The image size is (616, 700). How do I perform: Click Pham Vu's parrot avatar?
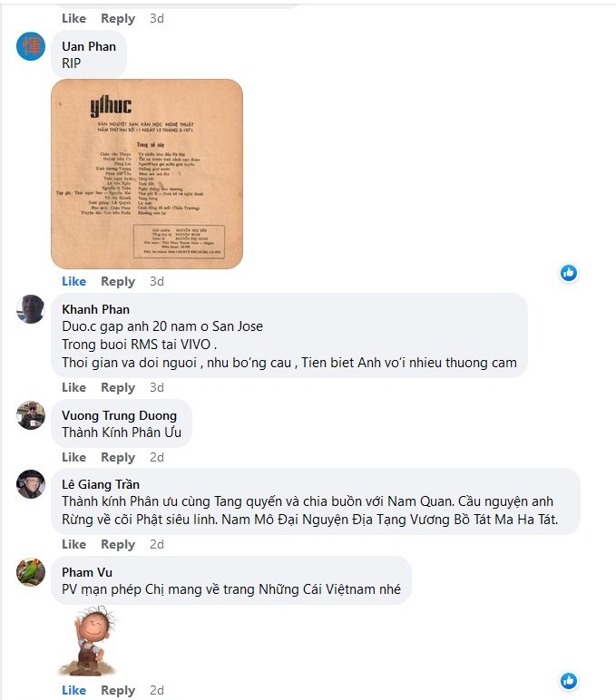pos(31,572)
